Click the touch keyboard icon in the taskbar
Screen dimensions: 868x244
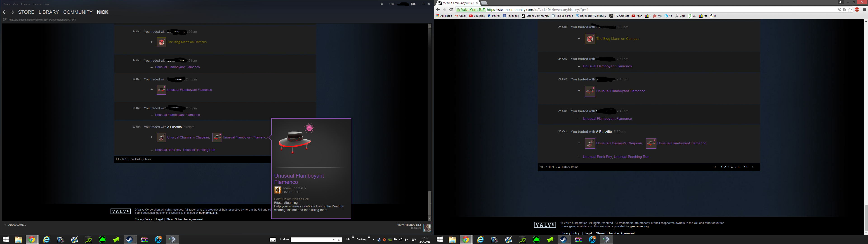pos(273,240)
